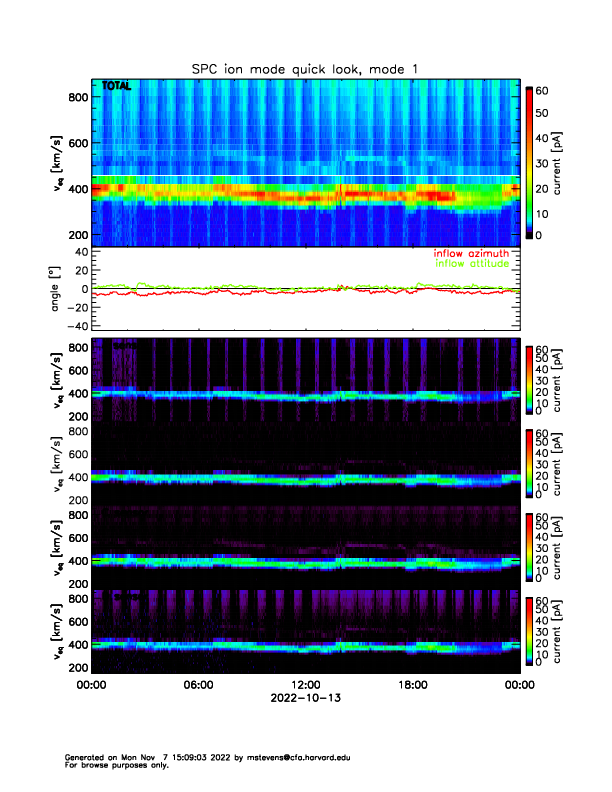Select the 12:00 time axis tick label
Image resolution: width=612 pixels, height=792 pixels.
(x=305, y=685)
